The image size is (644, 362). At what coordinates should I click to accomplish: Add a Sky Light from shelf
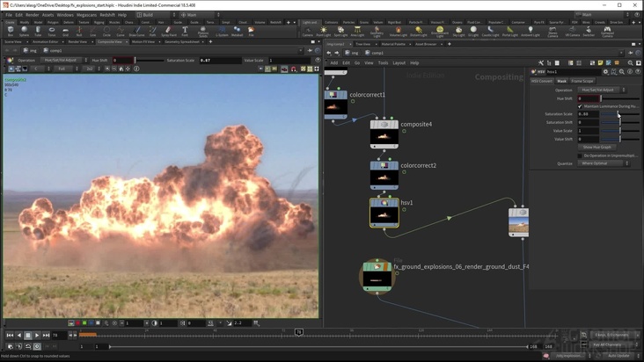(x=458, y=31)
